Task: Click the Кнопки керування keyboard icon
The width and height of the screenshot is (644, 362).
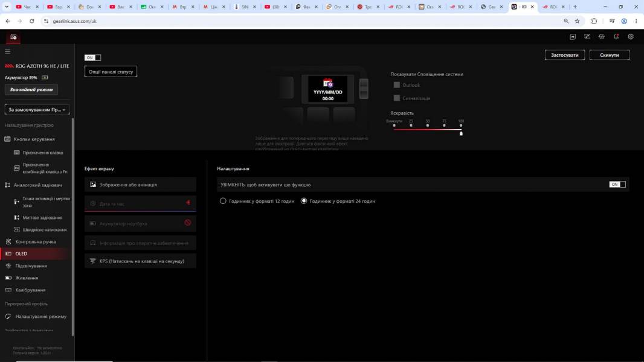Action: (7, 139)
